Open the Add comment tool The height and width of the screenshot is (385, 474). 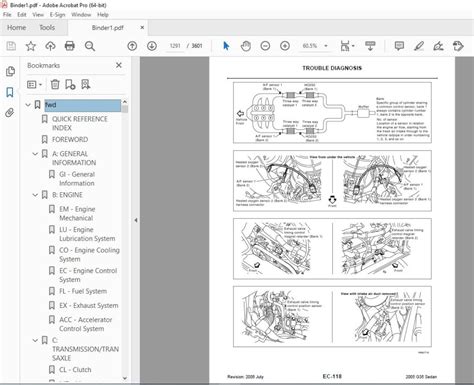[399, 46]
